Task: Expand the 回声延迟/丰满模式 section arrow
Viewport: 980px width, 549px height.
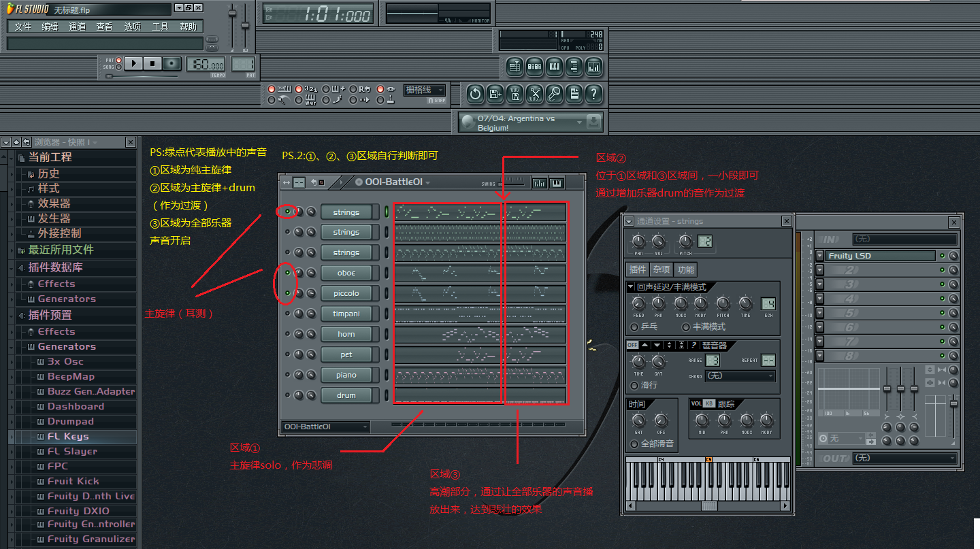Action: click(x=631, y=287)
